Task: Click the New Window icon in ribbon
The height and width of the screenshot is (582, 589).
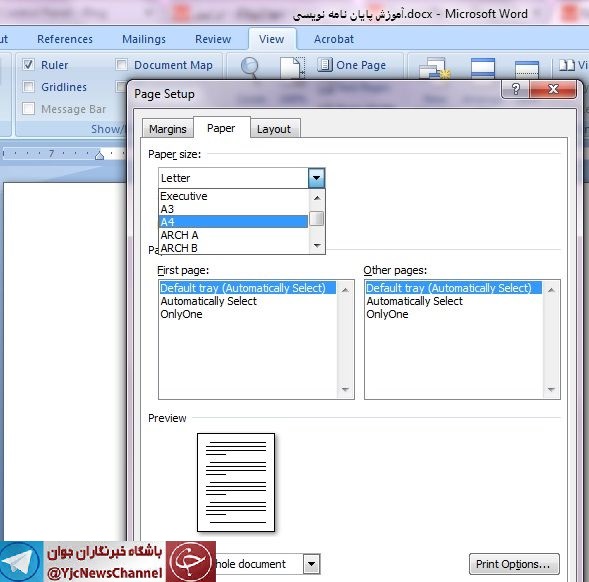Action: (x=434, y=68)
